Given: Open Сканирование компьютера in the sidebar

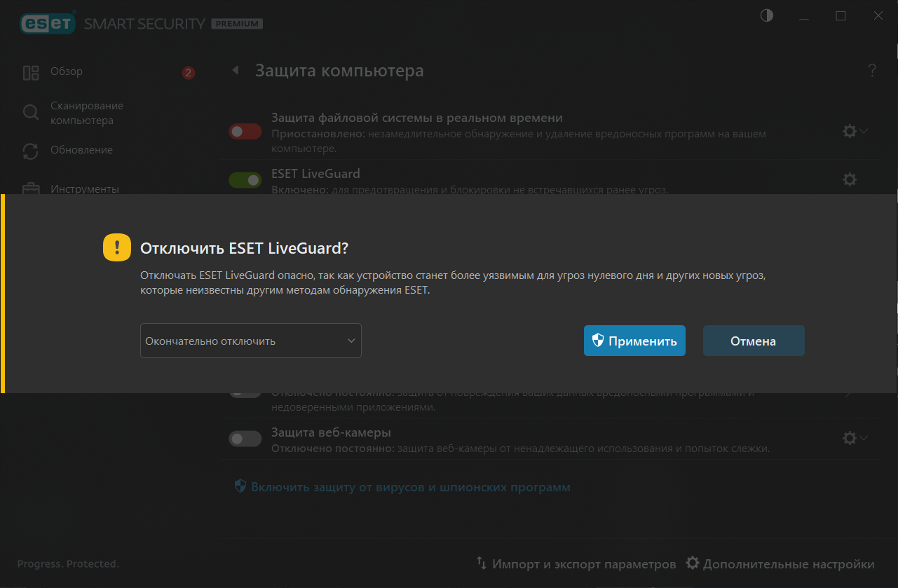Looking at the screenshot, I should click(86, 113).
